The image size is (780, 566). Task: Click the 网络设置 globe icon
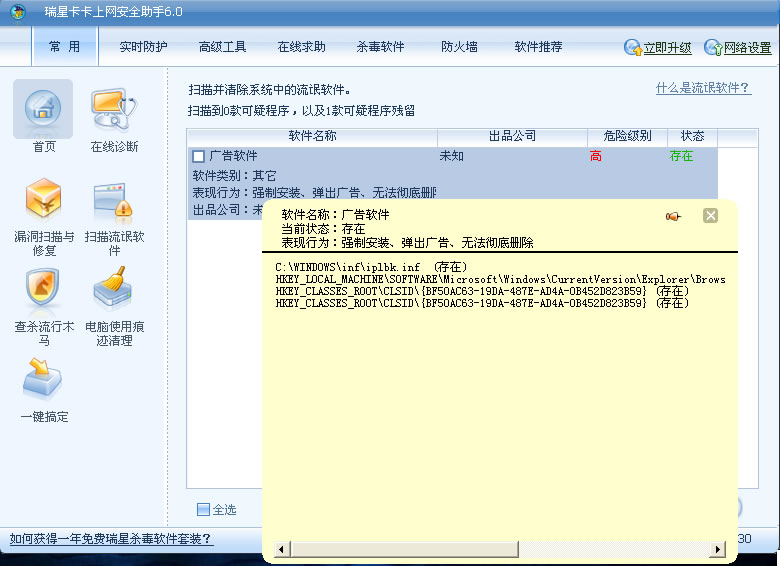click(713, 47)
